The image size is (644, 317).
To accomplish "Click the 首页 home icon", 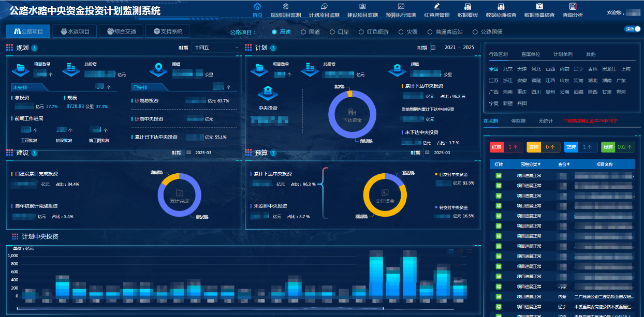I will click(x=257, y=6).
